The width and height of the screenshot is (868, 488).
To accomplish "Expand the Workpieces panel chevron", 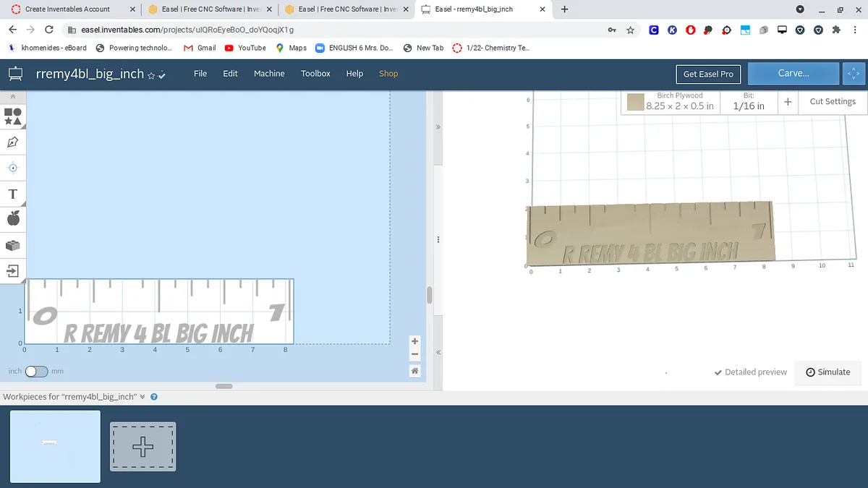I will click(142, 397).
